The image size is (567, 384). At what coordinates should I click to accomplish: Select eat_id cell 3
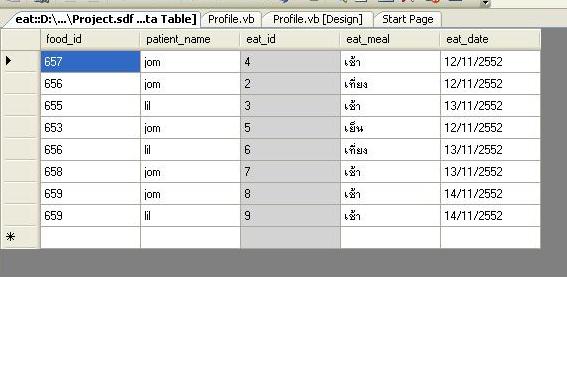(290, 106)
